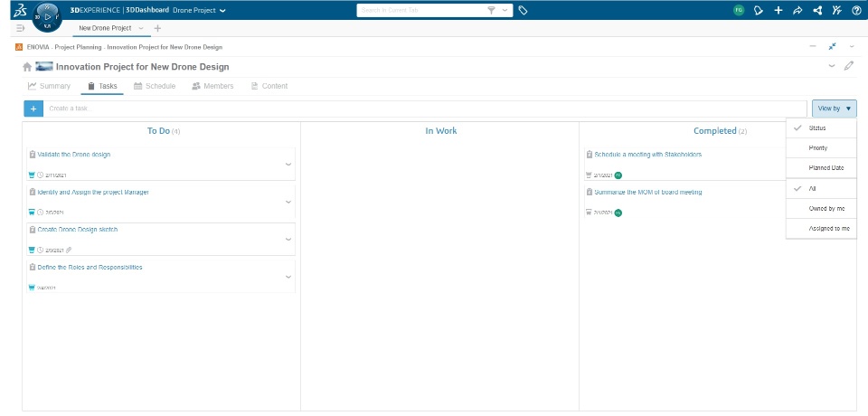Image resolution: width=868 pixels, height=416 pixels.
Task: Open the help question mark icon
Action: coord(856,10)
